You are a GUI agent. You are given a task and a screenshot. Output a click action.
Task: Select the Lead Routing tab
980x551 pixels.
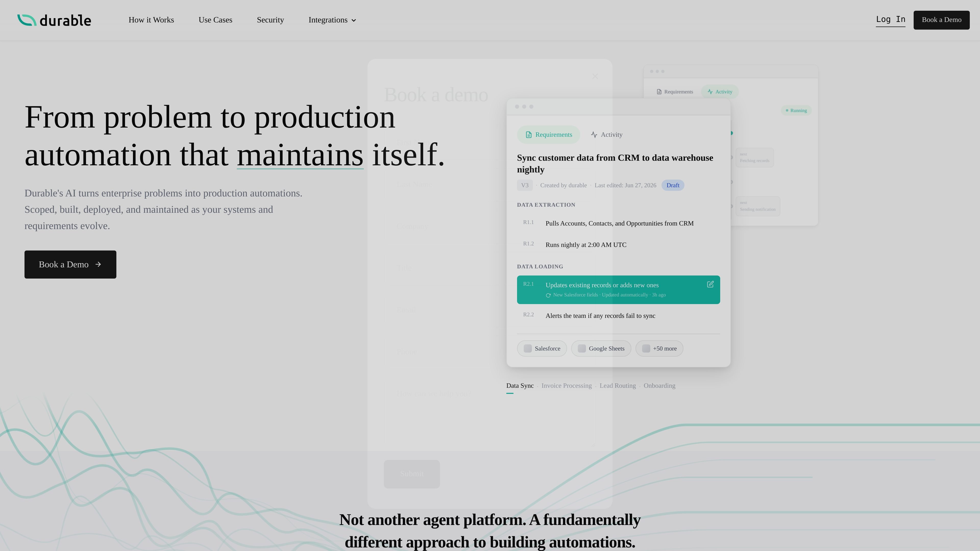pyautogui.click(x=617, y=386)
